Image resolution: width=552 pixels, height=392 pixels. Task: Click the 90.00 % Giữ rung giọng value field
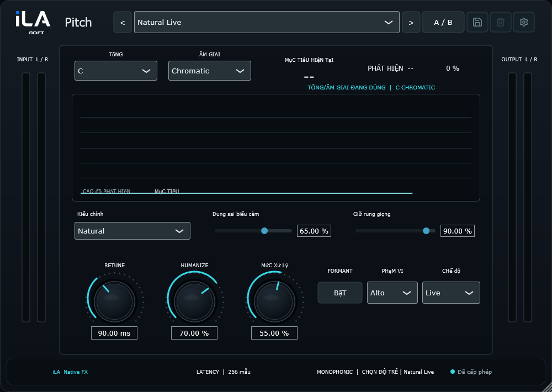coord(457,231)
